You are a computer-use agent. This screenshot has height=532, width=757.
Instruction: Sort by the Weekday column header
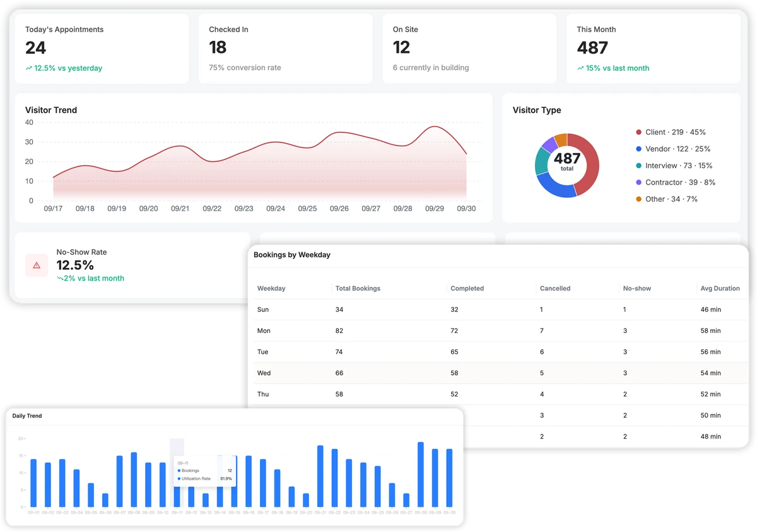tap(271, 288)
